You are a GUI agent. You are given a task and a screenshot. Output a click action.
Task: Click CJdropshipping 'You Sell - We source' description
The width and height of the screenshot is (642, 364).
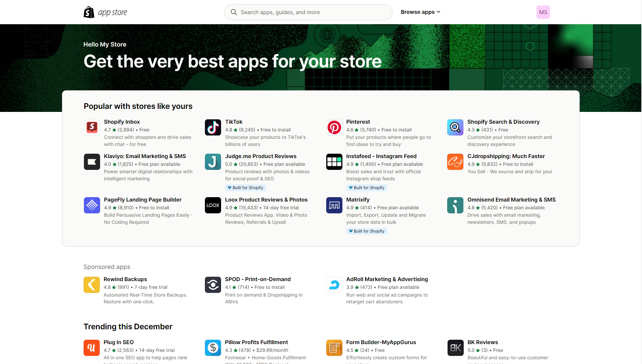(x=510, y=172)
